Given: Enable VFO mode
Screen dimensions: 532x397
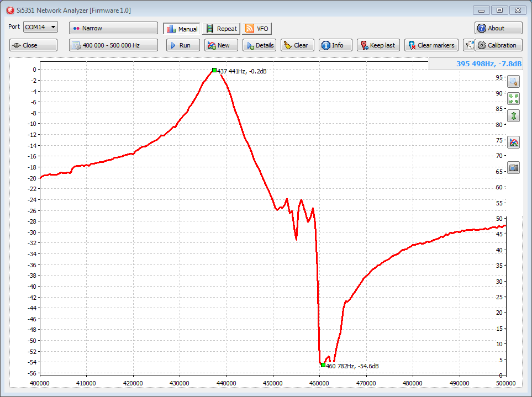Looking at the screenshot, I should [257, 29].
